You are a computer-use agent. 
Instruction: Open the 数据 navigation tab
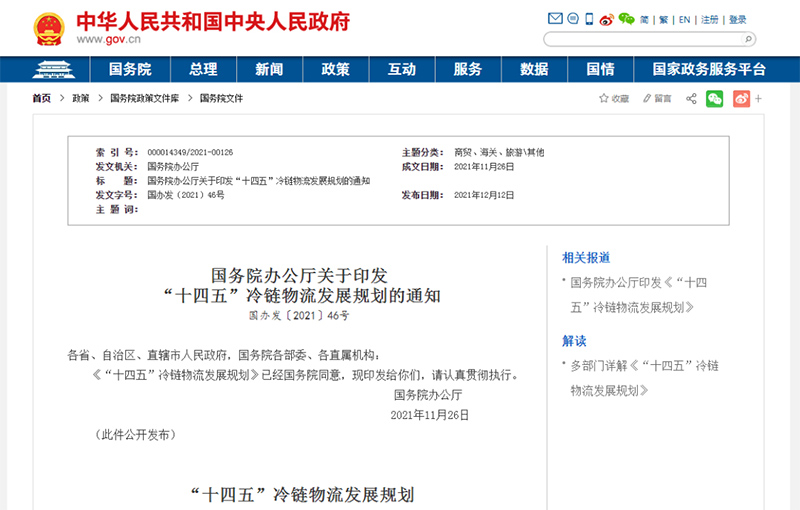[x=534, y=69]
